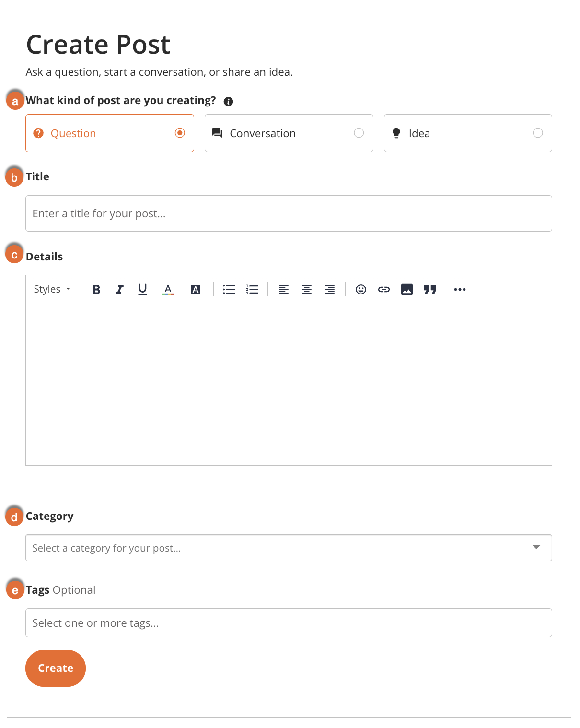Select the Question post type
This screenshot has width=580, height=728.
[x=110, y=133]
